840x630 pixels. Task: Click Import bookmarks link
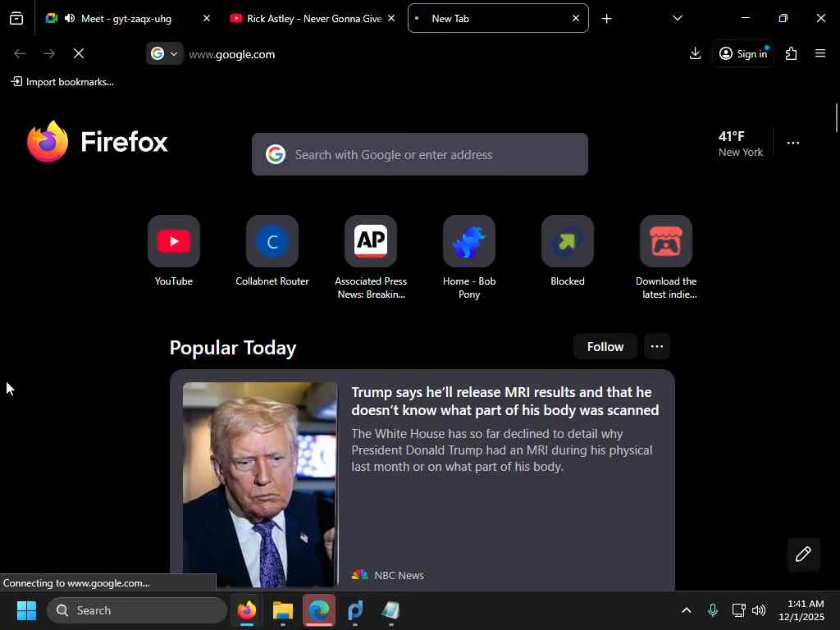pyautogui.click(x=62, y=82)
